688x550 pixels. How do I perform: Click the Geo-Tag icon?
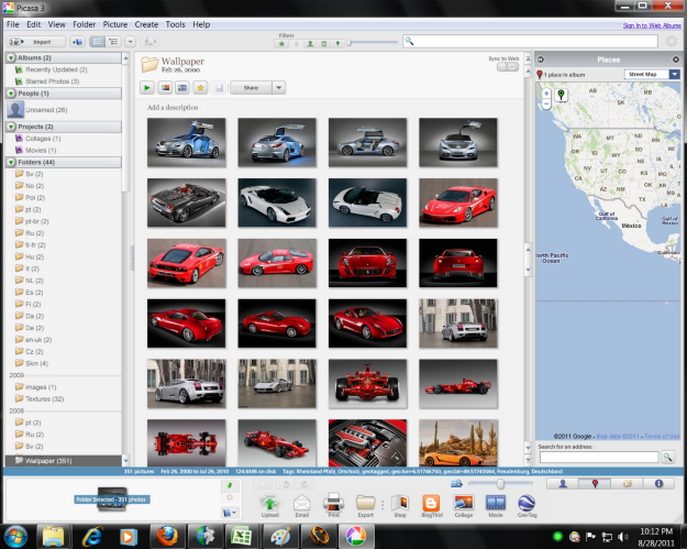(x=526, y=503)
